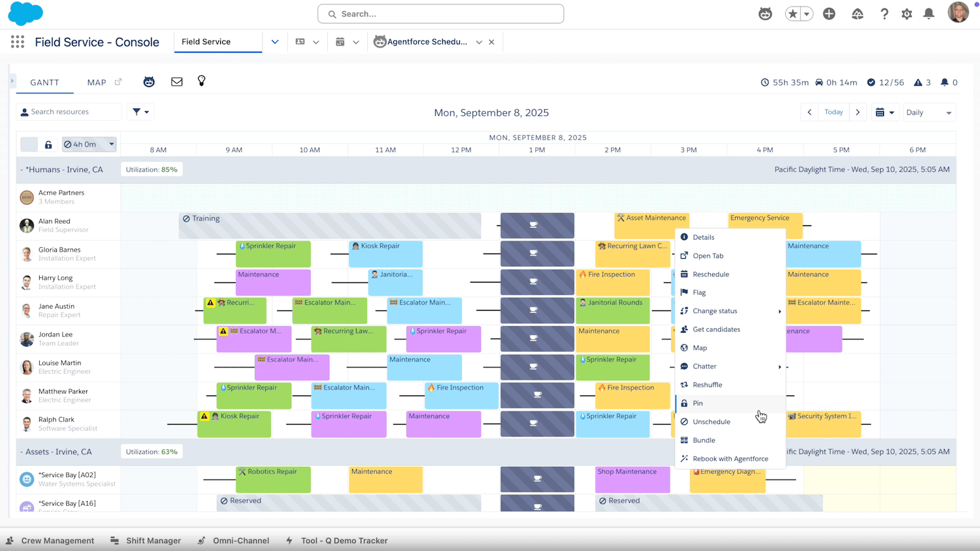The image size is (980, 551).
Task: Click the Today button
Action: [x=833, y=112]
